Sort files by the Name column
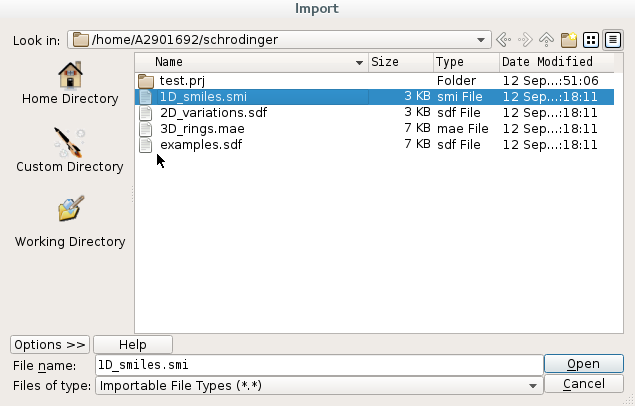 tap(250, 62)
